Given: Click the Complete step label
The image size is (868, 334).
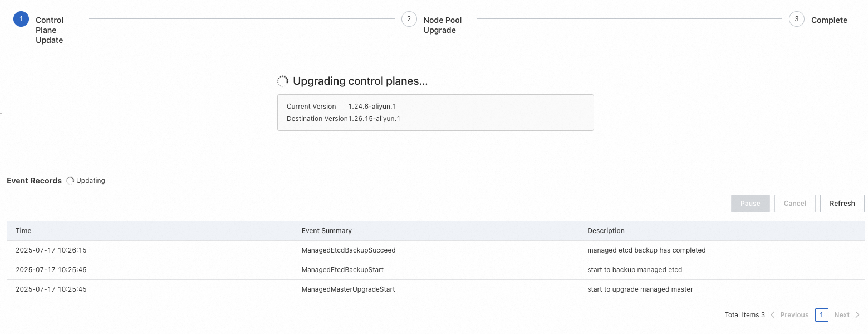Looking at the screenshot, I should (x=829, y=20).
